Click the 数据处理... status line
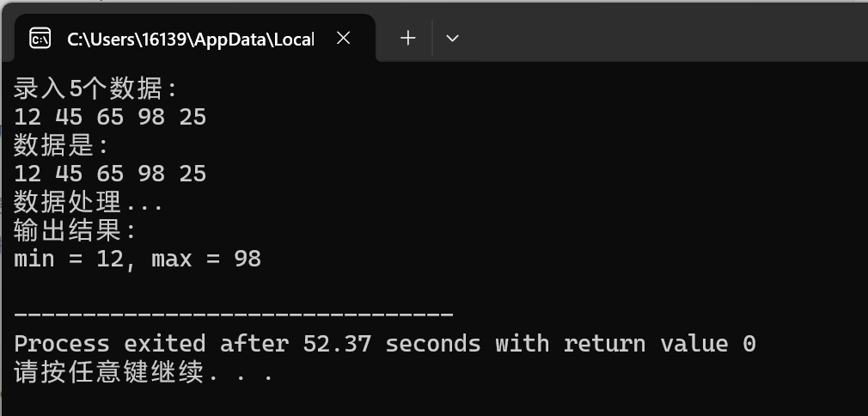 pos(88,202)
